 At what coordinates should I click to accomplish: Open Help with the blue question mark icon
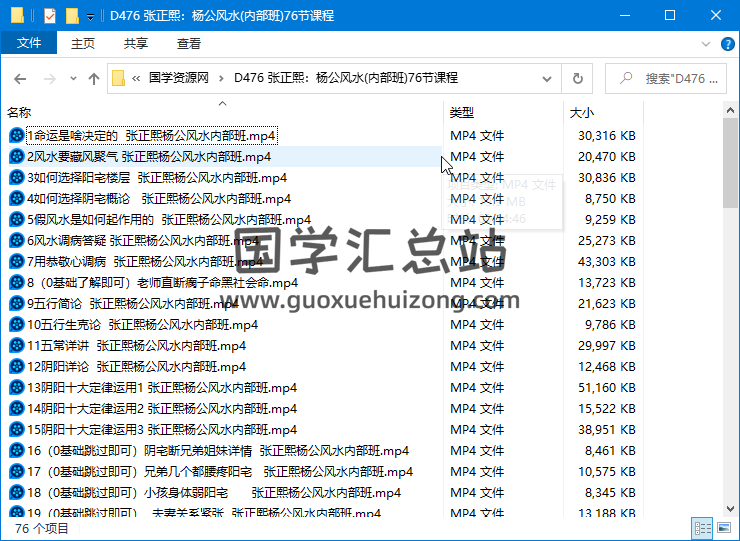726,44
